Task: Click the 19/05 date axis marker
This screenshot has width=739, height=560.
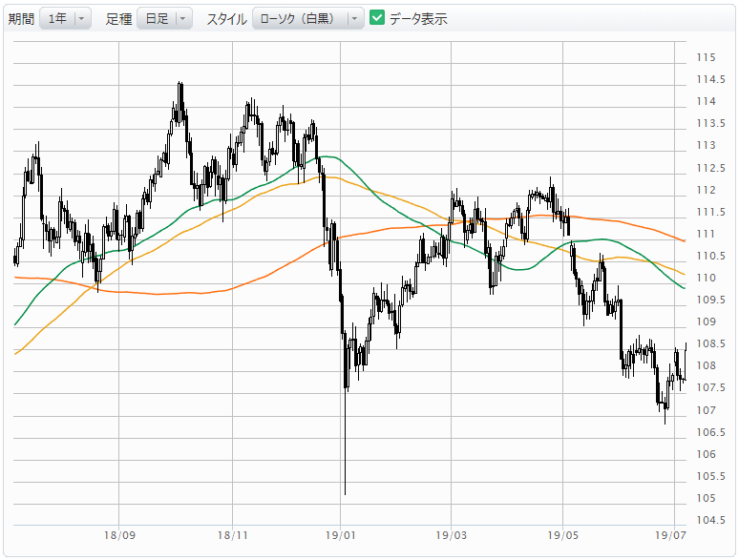Action: 562,535
